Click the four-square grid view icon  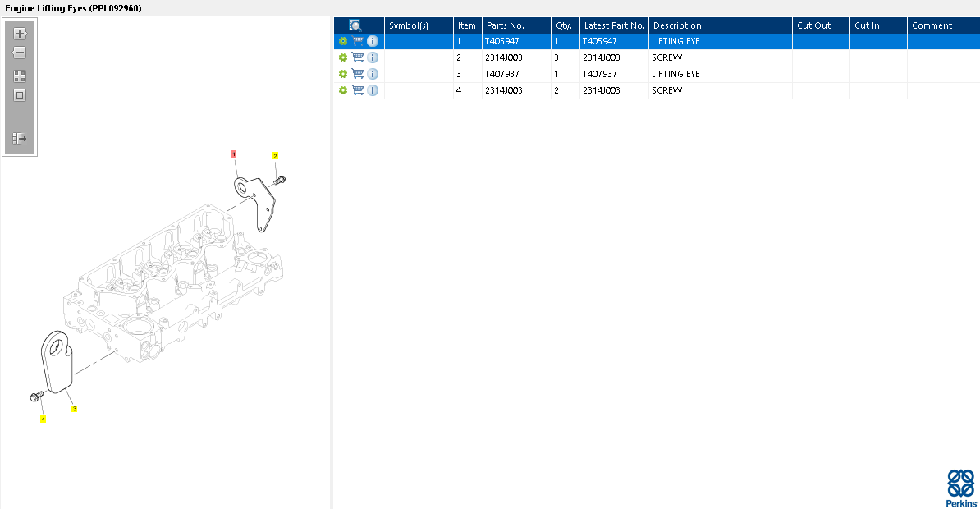20,76
